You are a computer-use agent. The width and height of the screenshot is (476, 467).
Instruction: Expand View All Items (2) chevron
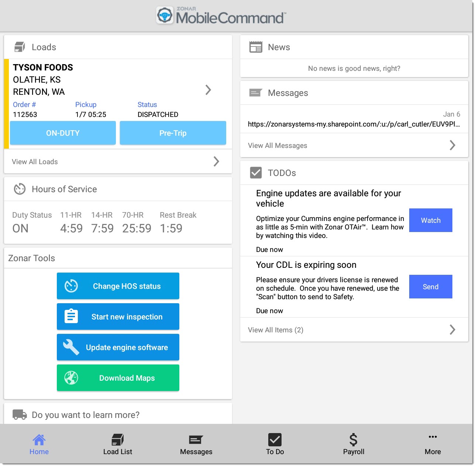point(453,329)
